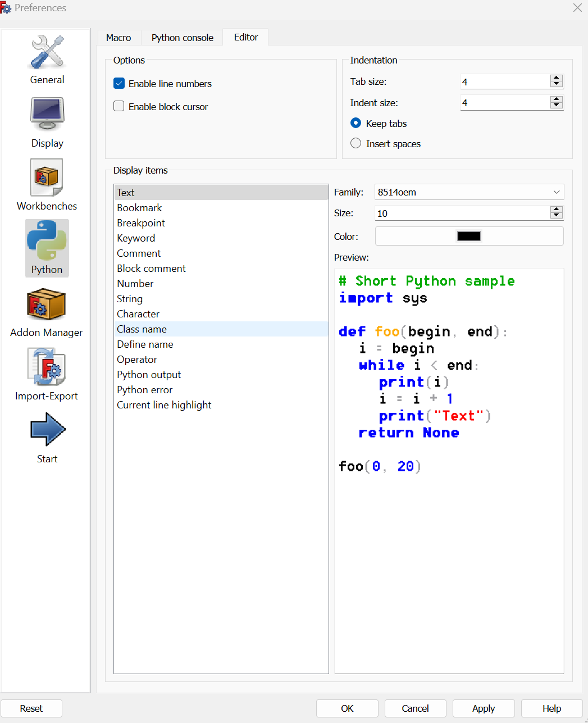Select the Insert spaces radio button
Screen dimensions: 588x723
point(355,143)
